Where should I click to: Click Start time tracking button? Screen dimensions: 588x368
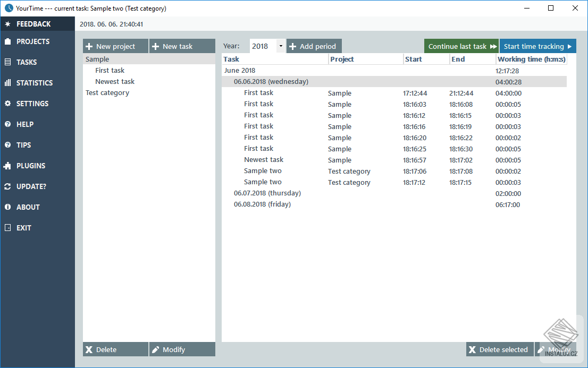click(x=537, y=46)
